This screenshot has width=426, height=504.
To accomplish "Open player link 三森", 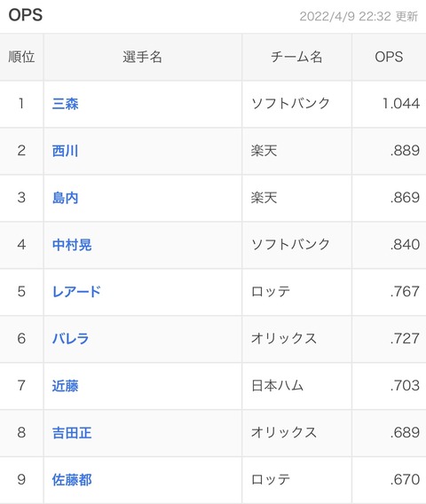I will coord(66,104).
